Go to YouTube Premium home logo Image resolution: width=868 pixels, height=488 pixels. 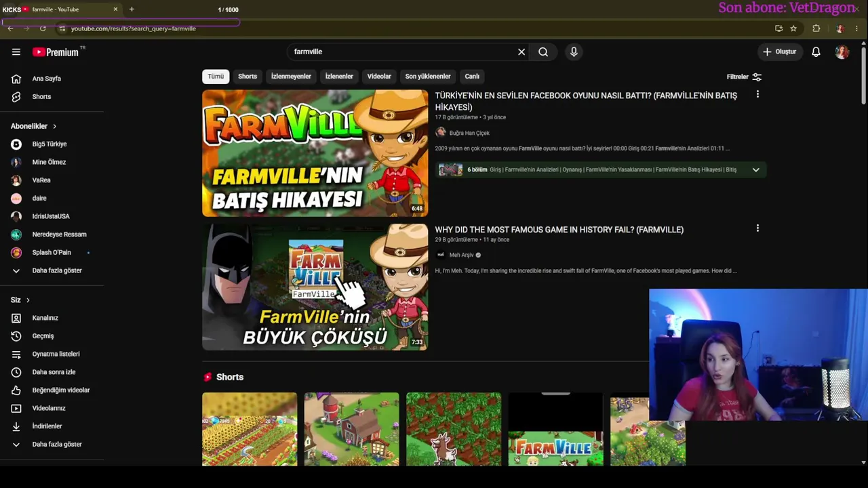(x=56, y=52)
